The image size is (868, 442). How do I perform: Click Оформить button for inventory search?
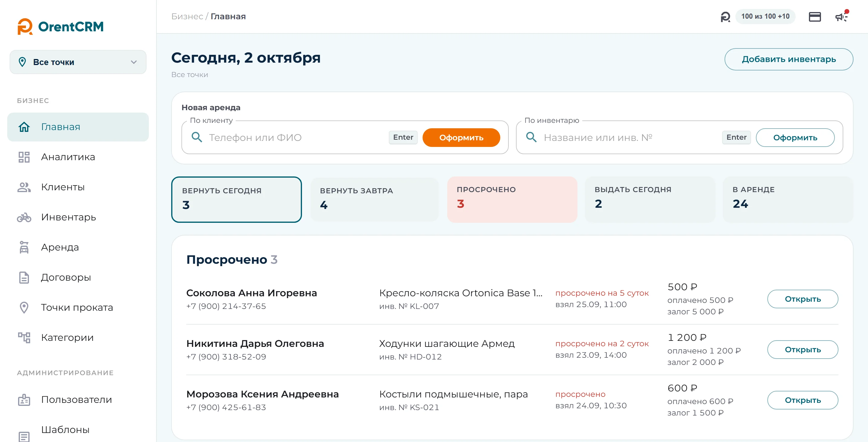click(x=795, y=138)
